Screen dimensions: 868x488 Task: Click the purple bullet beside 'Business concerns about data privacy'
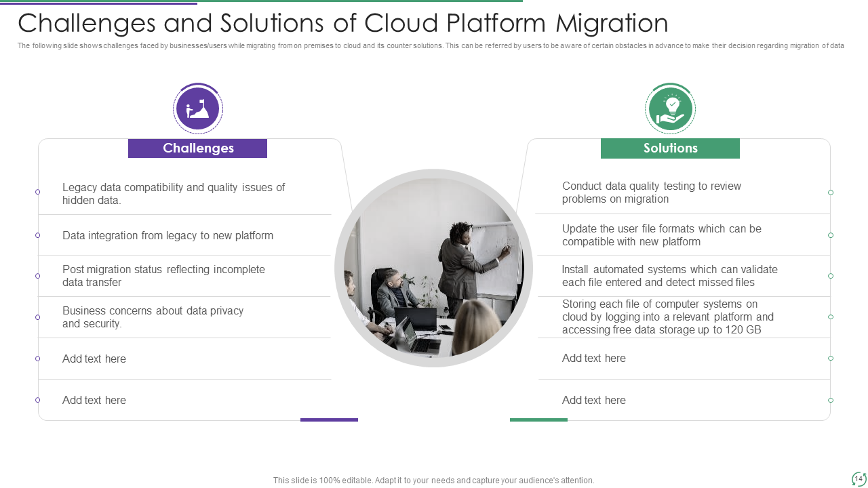pos(38,317)
